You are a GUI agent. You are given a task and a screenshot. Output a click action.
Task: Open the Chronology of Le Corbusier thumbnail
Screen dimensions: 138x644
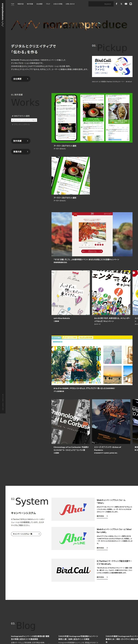pos(71,421)
